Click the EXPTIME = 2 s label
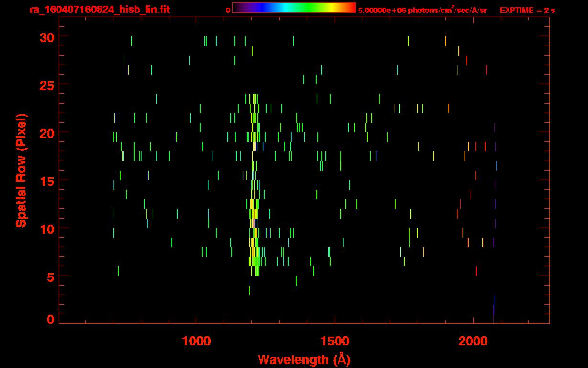The image size is (588, 368). [527, 10]
